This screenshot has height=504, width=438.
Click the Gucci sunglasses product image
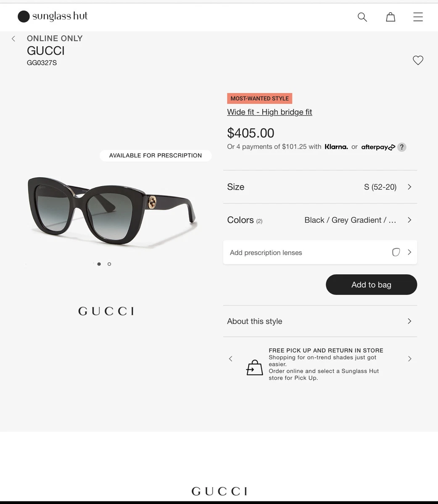(x=112, y=211)
